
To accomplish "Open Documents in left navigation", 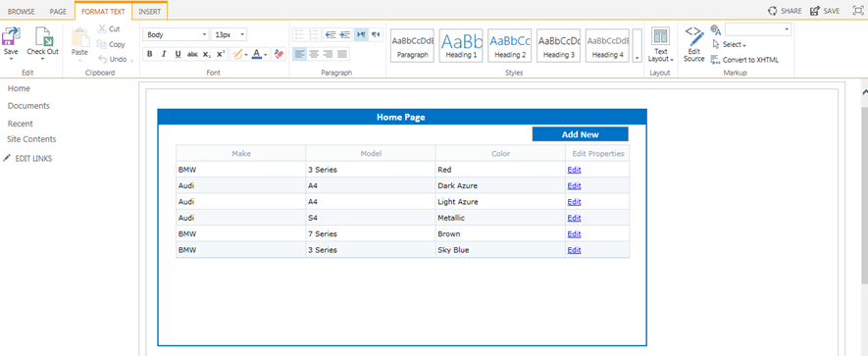I will tap(28, 106).
